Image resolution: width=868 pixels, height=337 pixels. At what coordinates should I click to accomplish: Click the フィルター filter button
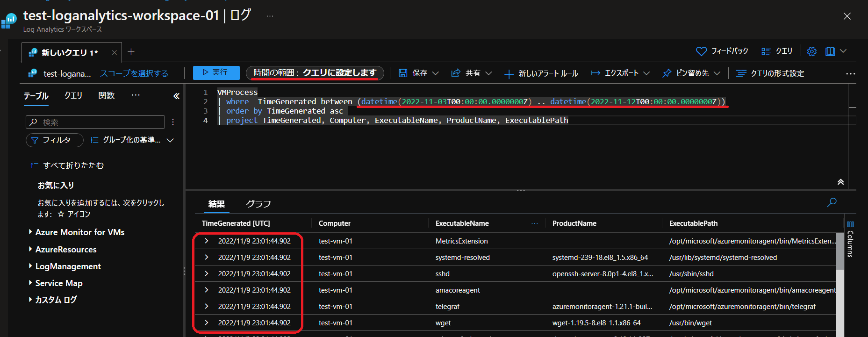pos(54,140)
